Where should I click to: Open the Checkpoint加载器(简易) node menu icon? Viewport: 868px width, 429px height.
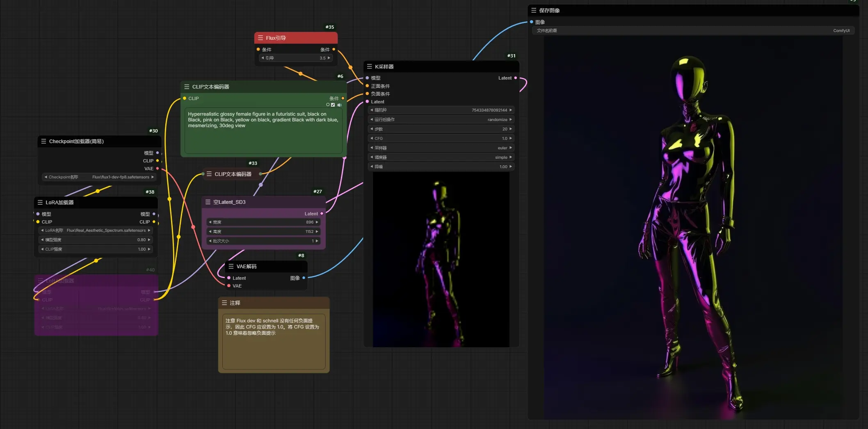pos(43,141)
